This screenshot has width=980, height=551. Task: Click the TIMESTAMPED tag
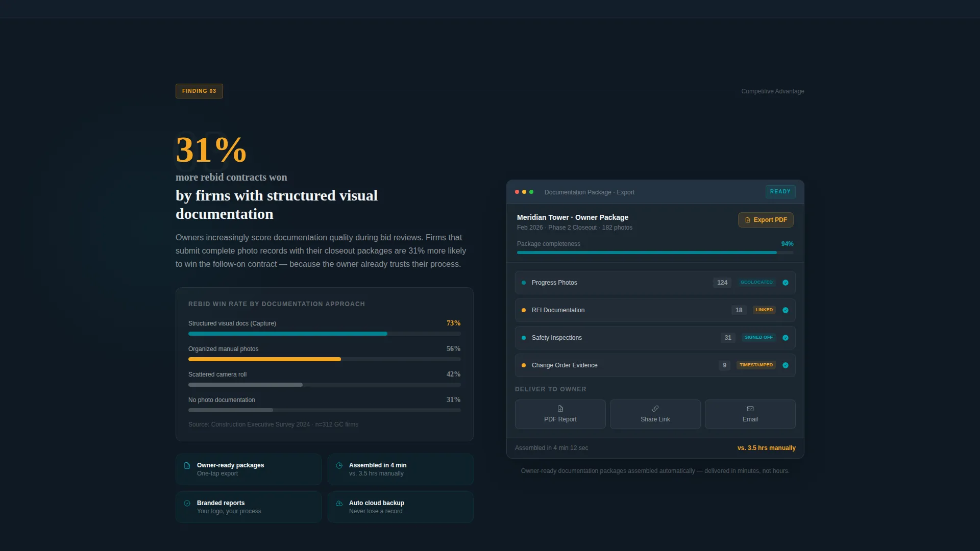click(756, 365)
